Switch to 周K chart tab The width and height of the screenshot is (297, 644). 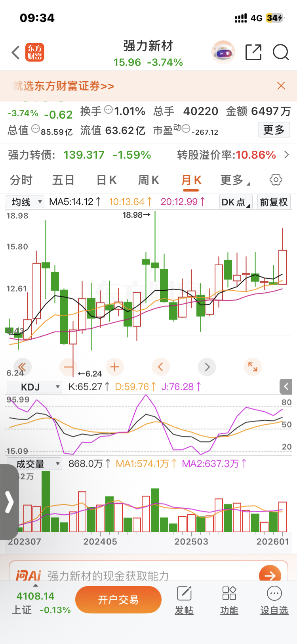(x=148, y=180)
